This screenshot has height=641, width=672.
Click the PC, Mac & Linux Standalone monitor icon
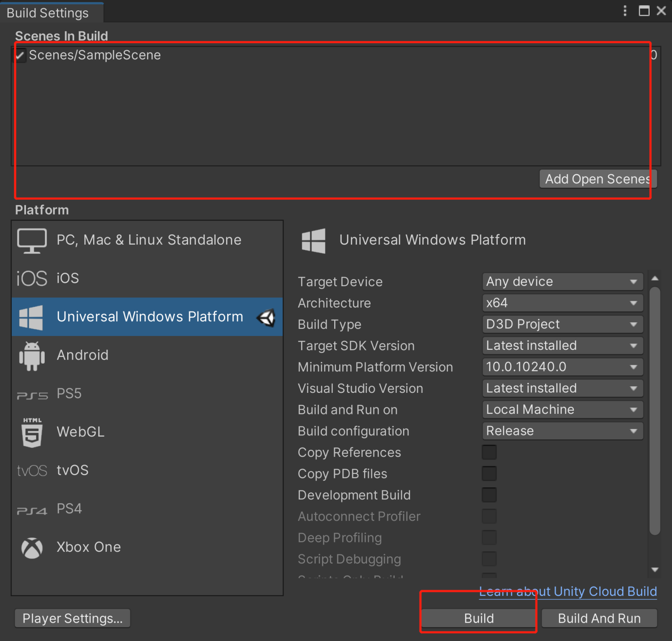(x=32, y=241)
